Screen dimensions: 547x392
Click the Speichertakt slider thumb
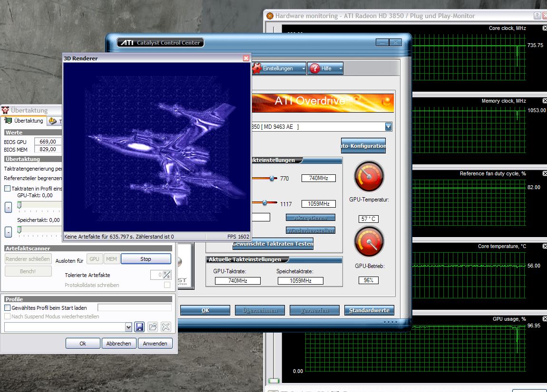tap(20, 229)
